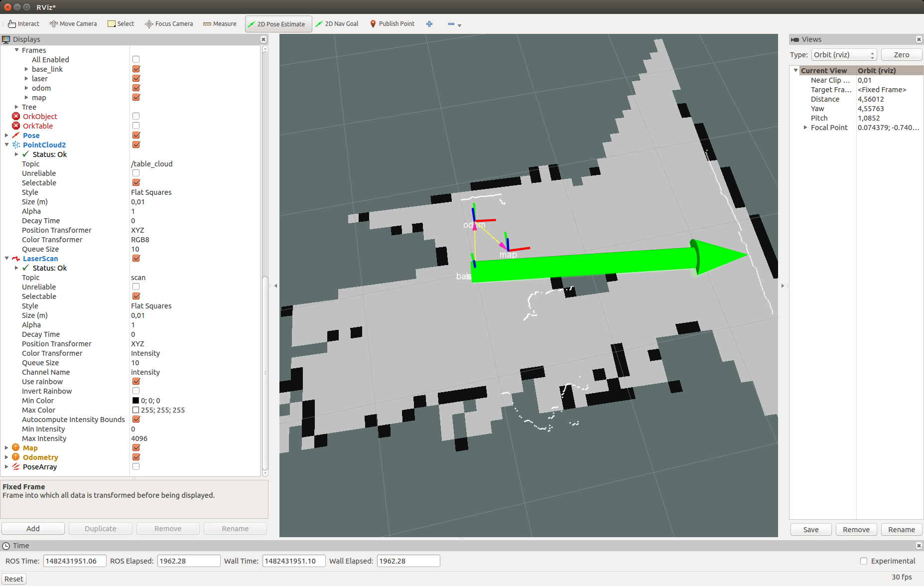Pick the Measure tool
Viewport: 924px width, 586px height.
[x=220, y=24]
